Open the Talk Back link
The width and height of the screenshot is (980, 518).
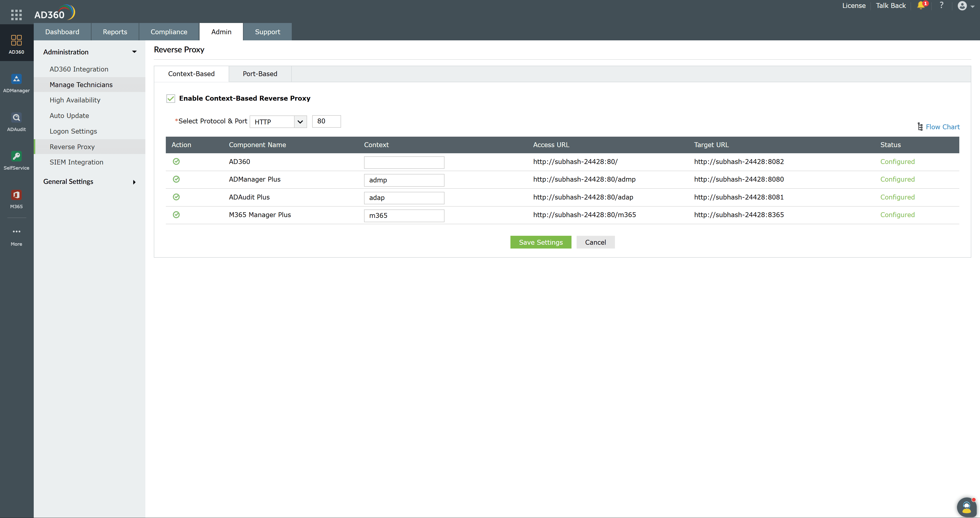891,5
